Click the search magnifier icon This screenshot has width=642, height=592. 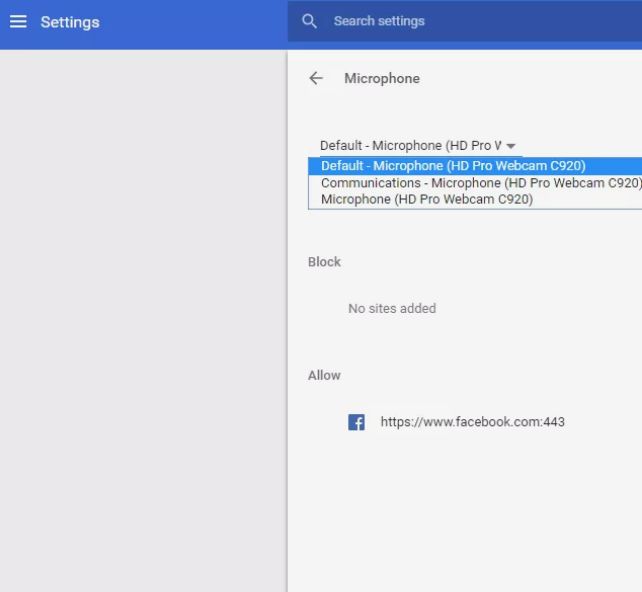click(x=309, y=21)
